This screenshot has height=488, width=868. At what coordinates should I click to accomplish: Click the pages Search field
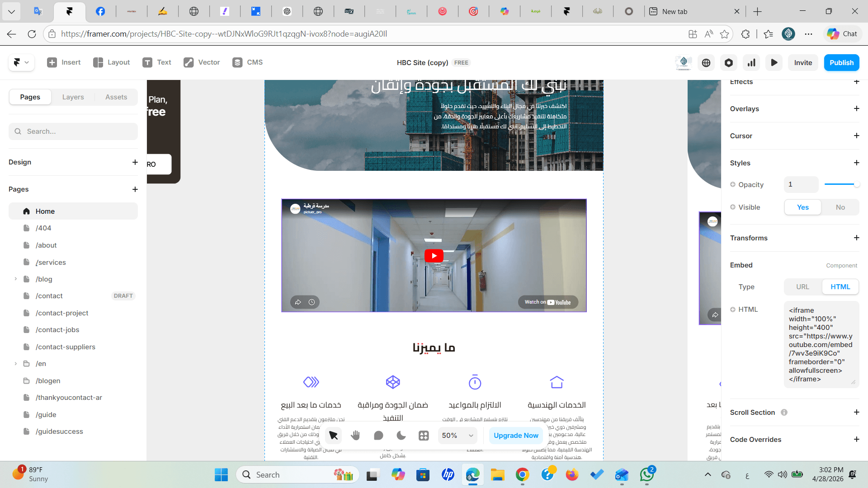click(x=73, y=131)
